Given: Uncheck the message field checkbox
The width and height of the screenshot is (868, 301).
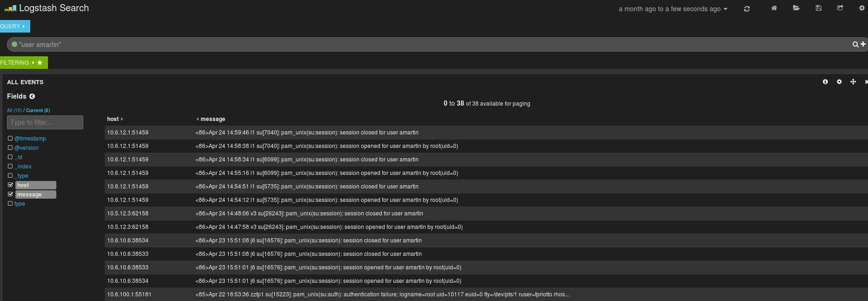Looking at the screenshot, I should coord(10,194).
